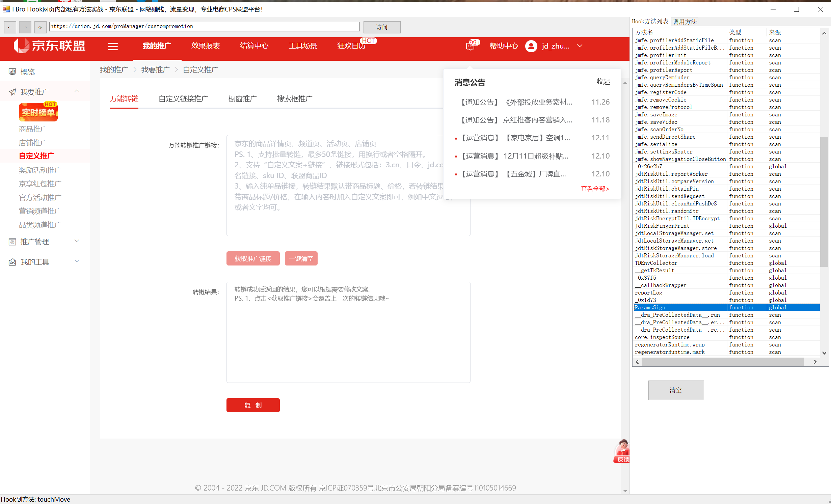Click the 访问 button
The image size is (831, 504).
(x=382, y=27)
